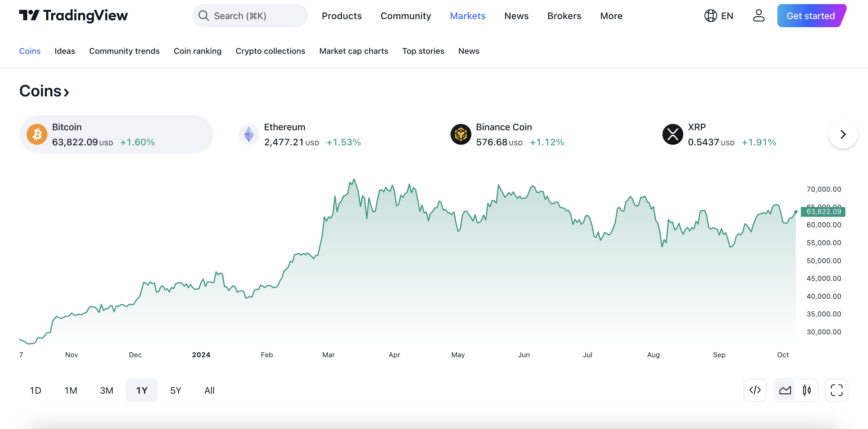Click the XRP coin logo
Image resolution: width=868 pixels, height=429 pixels.
coord(673,135)
